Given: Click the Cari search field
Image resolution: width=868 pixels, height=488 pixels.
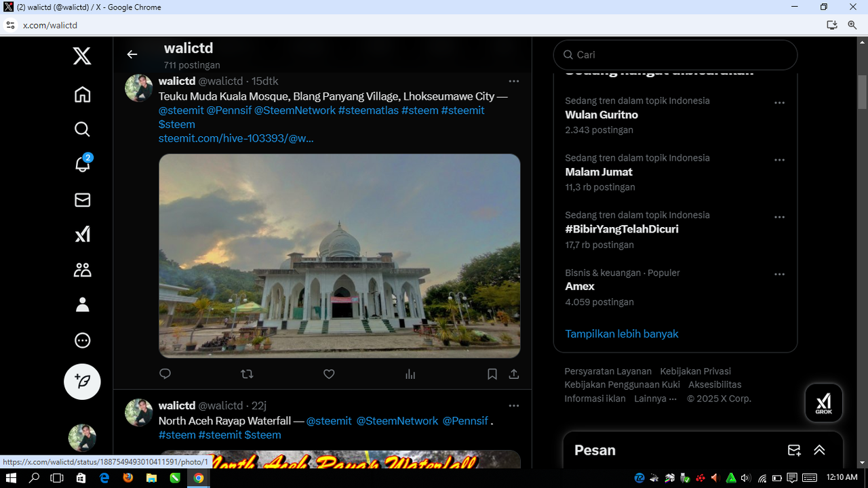Looking at the screenshot, I should point(675,55).
